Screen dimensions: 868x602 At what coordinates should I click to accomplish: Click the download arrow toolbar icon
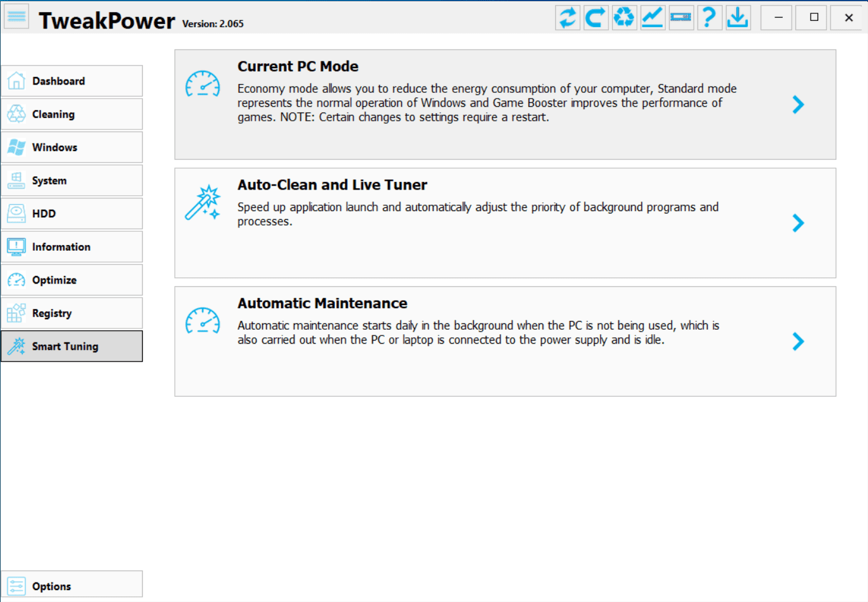[738, 17]
